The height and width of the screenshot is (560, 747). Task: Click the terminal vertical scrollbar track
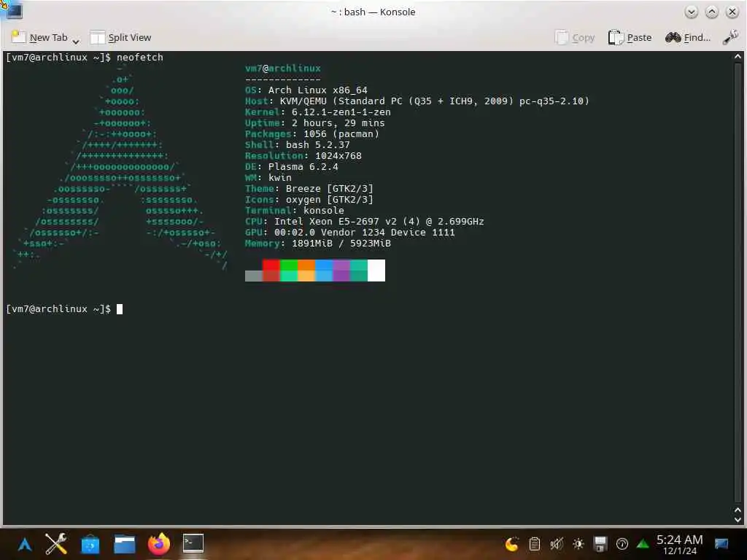[738, 284]
